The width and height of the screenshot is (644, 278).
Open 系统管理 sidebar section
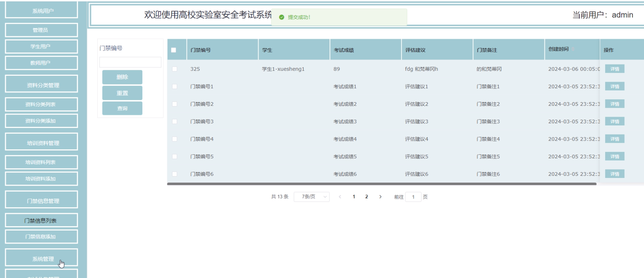41,258
